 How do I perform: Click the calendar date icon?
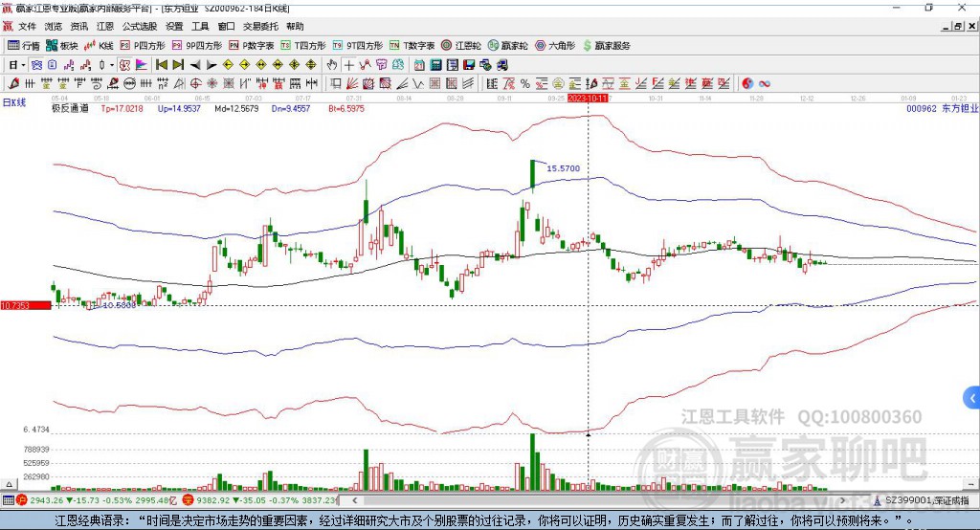tap(419, 65)
